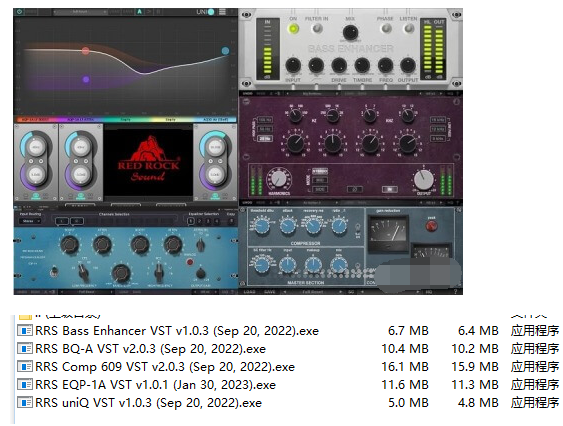Select the R channel button on EQP-1A
This screenshot has width=563, height=426.
point(76,221)
